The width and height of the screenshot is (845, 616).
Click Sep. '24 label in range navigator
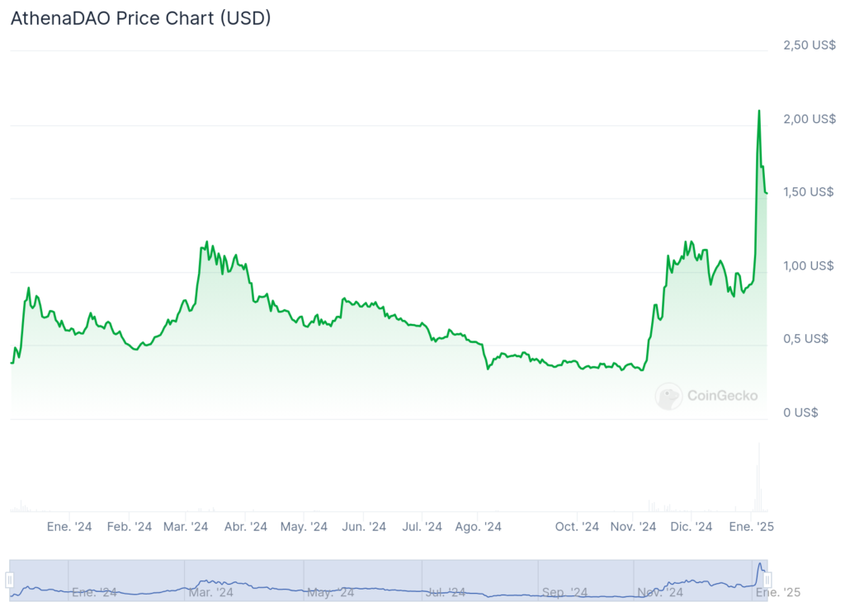[x=564, y=592]
